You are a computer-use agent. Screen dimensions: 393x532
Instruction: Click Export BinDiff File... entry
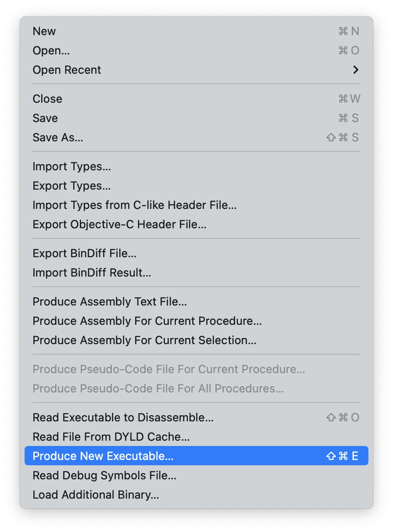click(85, 253)
